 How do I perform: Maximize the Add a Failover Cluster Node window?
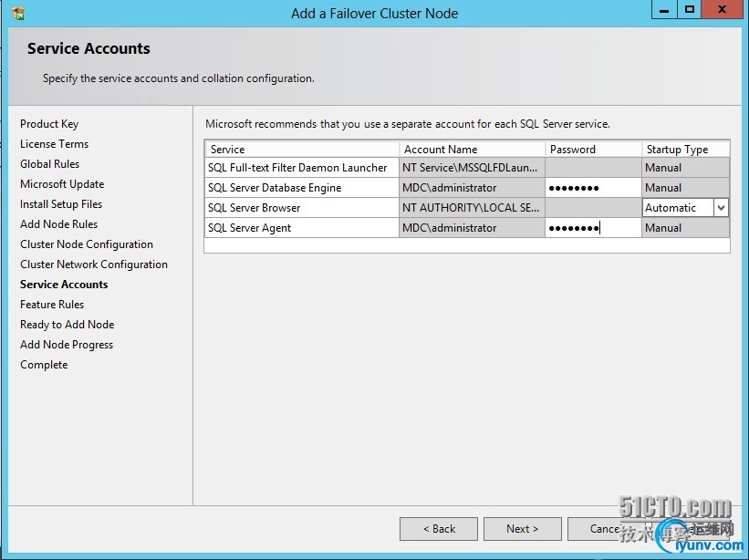690,9
